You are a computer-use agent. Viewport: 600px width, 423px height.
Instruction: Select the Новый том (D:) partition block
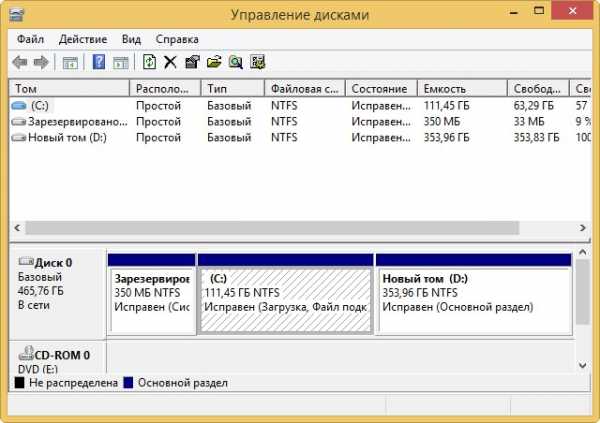[474, 294]
